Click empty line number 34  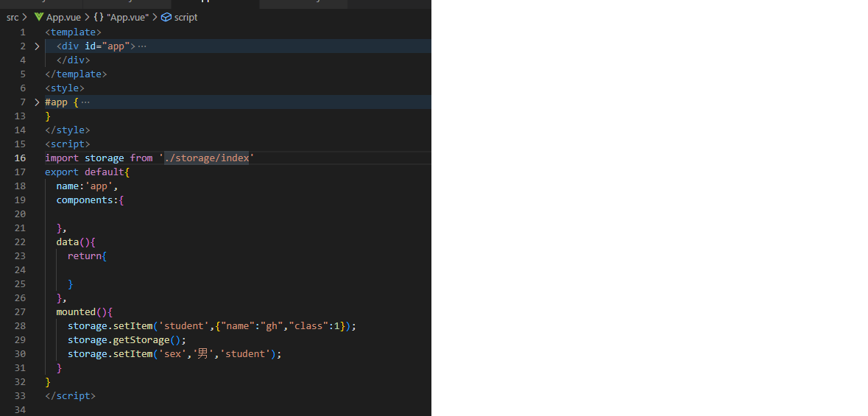[x=20, y=409]
